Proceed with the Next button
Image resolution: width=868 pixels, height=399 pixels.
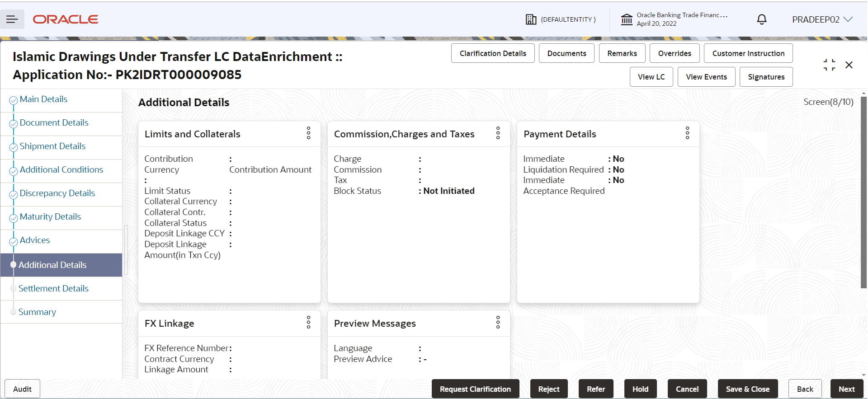click(846, 389)
